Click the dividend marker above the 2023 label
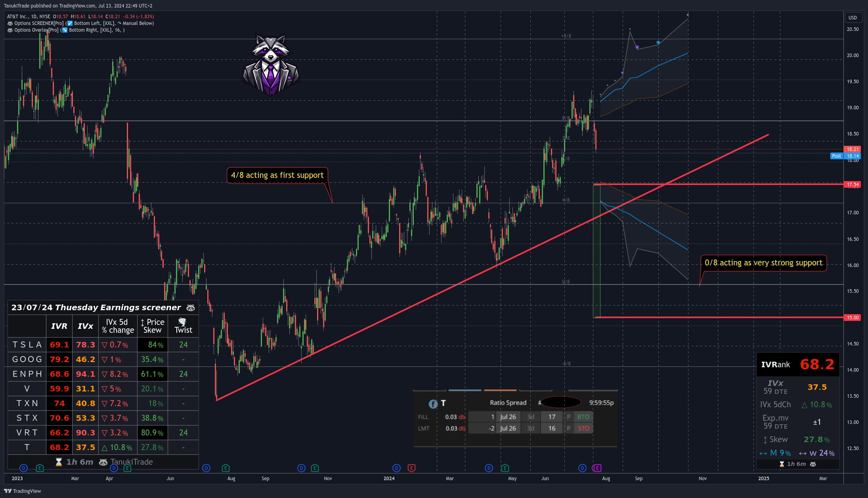This screenshot has width=868, height=498. tap(23, 468)
